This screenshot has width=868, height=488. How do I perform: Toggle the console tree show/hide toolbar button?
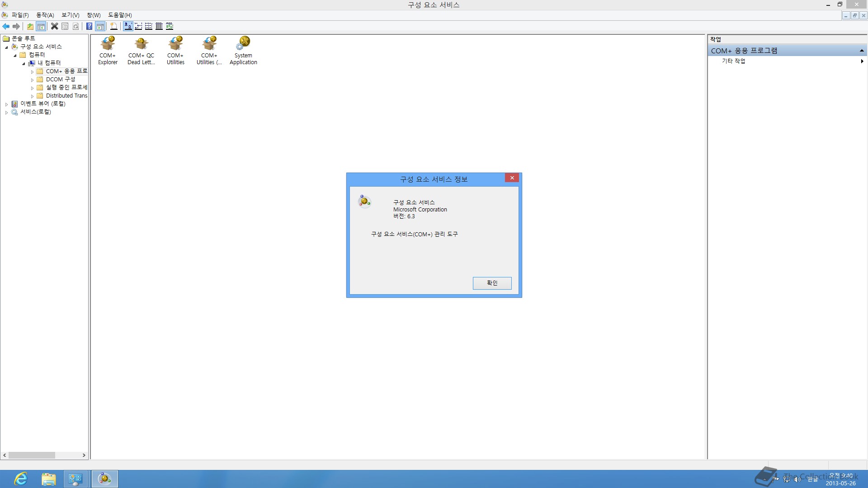[x=41, y=26]
